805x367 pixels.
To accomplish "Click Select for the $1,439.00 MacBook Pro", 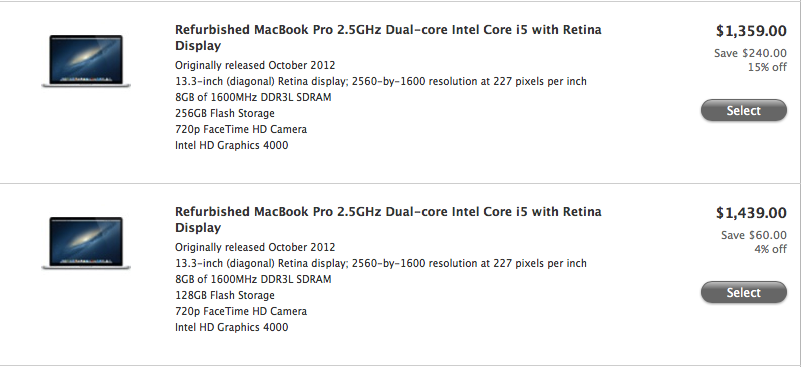I will pyautogui.click(x=743, y=293).
